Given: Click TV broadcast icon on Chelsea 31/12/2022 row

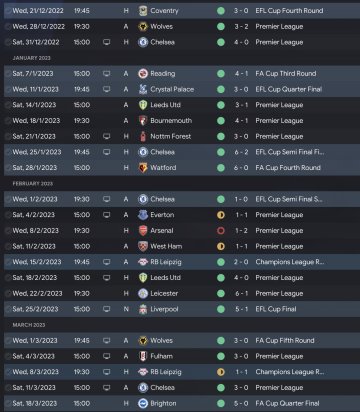Looking at the screenshot, I should point(107,42).
